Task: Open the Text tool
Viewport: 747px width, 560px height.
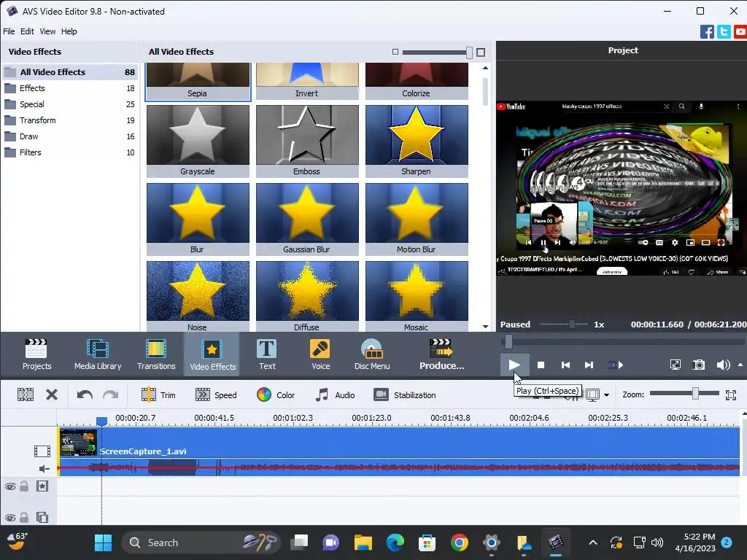Action: coord(267,354)
